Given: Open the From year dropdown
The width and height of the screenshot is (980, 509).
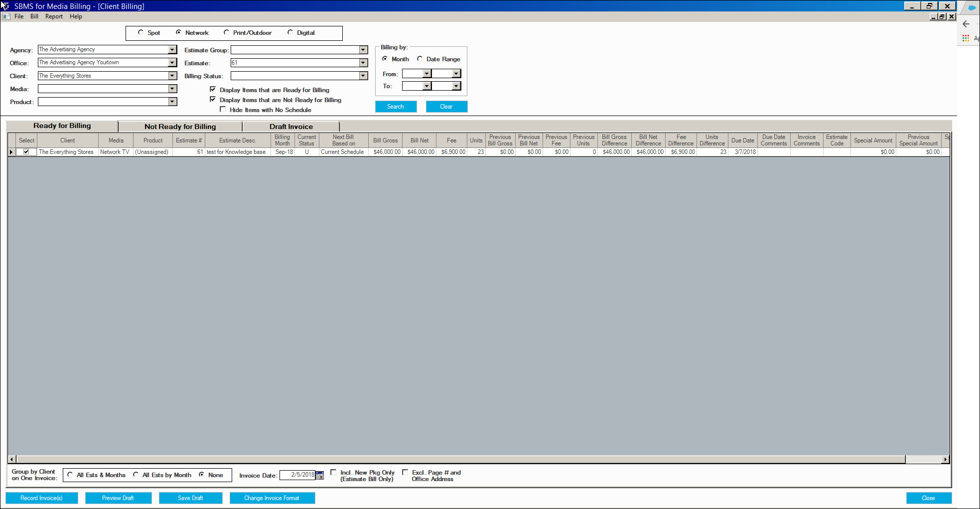Looking at the screenshot, I should [x=456, y=74].
